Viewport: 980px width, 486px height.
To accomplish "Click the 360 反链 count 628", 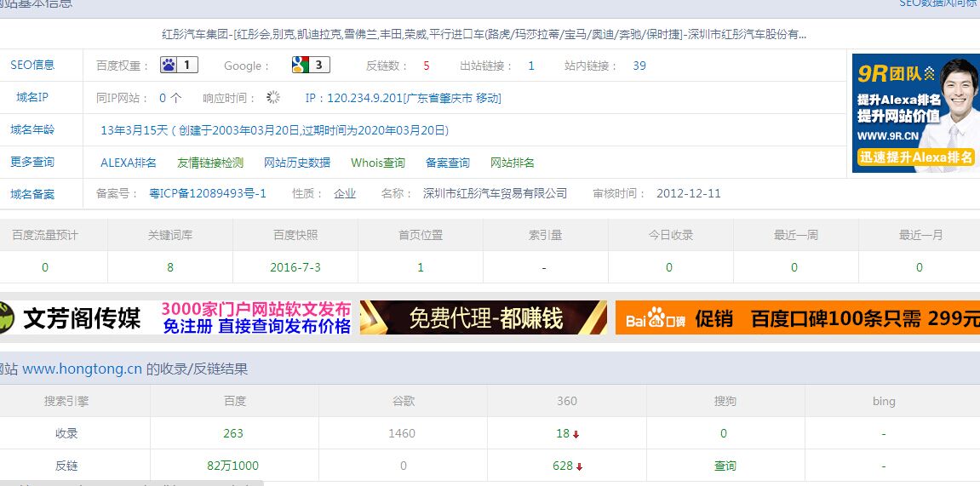I will point(563,466).
